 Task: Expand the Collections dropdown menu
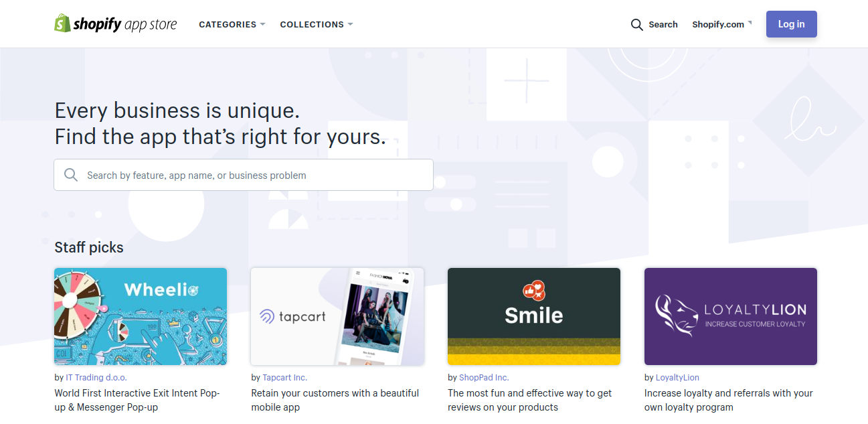pyautogui.click(x=317, y=24)
